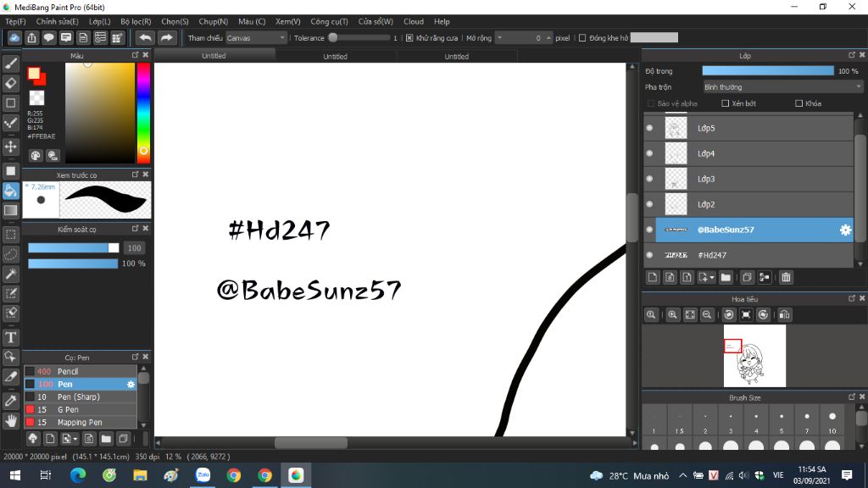Select the Pen (Sharp) brush
Viewport: 868px width, 488px height.
[x=81, y=396]
